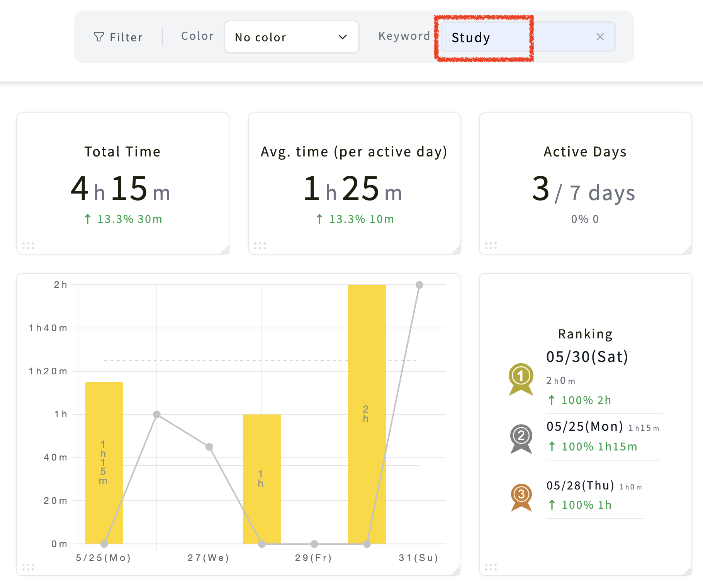
Task: Click drag handle on bar chart card
Action: 28,567
